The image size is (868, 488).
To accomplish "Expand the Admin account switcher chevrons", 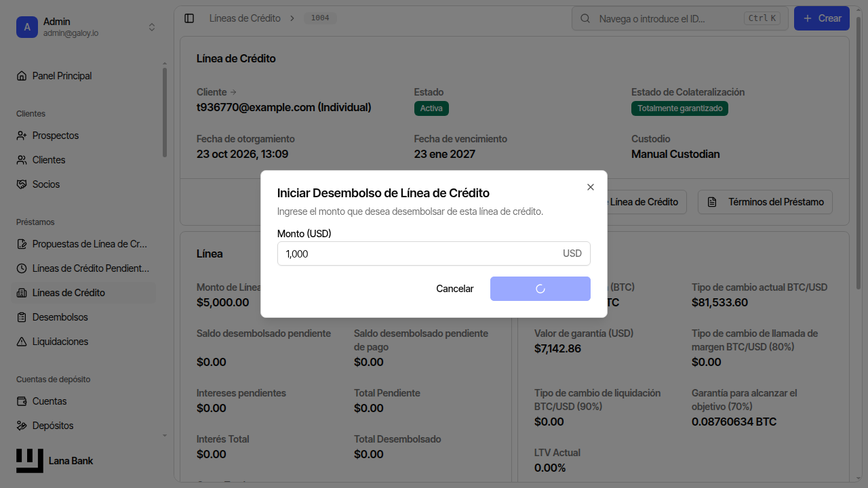I will tap(152, 27).
